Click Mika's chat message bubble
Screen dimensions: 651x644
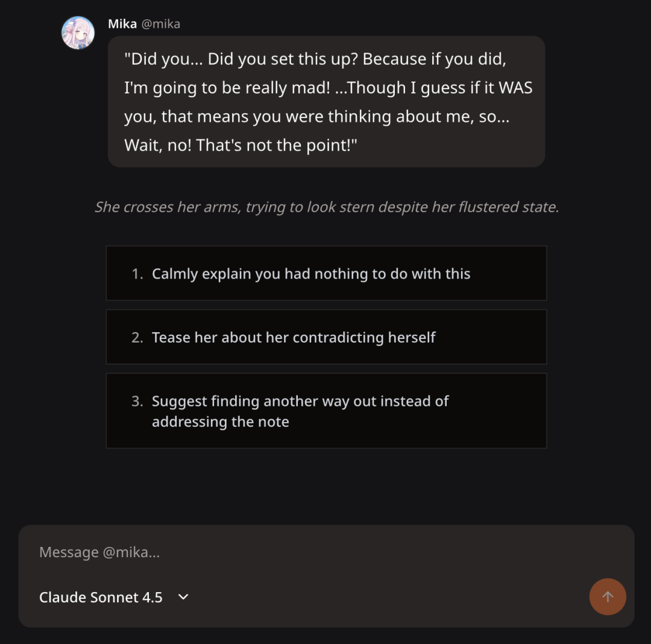pyautogui.click(x=326, y=101)
